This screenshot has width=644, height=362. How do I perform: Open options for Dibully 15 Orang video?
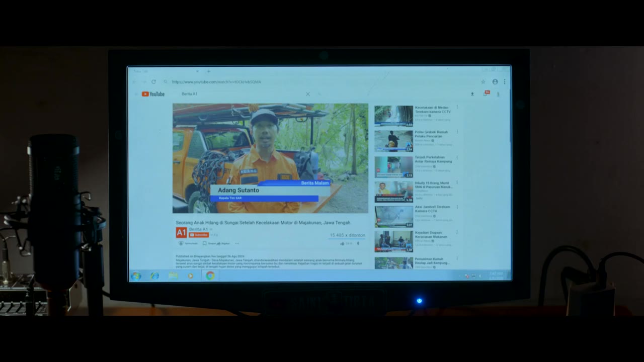[457, 183]
